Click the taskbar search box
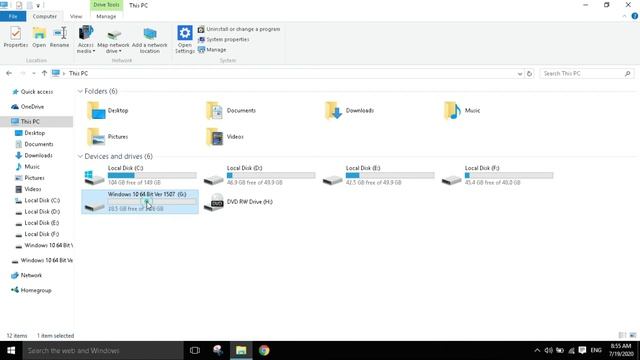640x360 pixels. click(103, 350)
